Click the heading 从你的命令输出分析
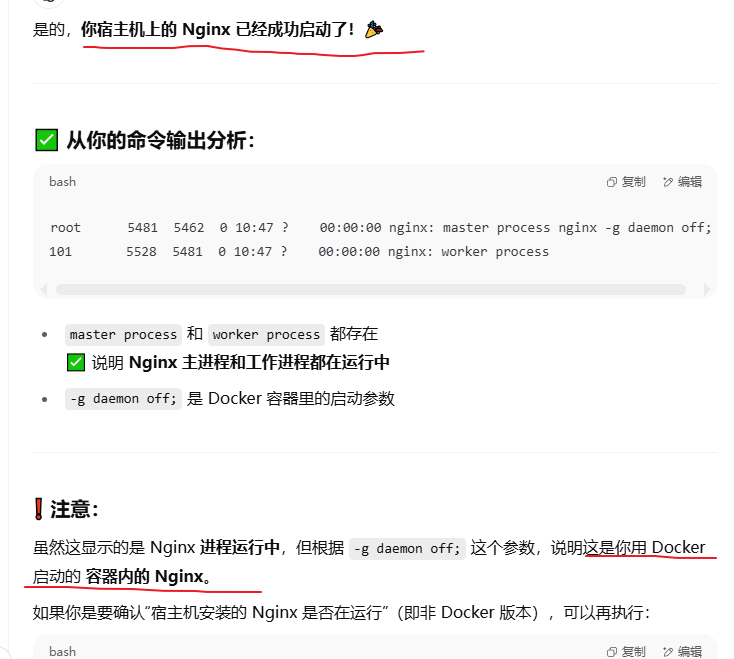This screenshot has width=734, height=659. coord(161,140)
